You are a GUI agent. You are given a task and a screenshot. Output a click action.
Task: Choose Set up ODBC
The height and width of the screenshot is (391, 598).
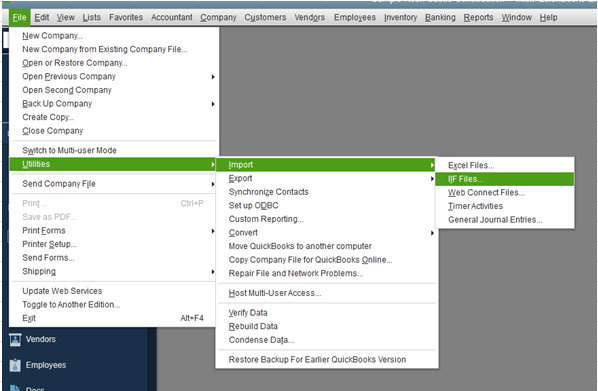pyautogui.click(x=327, y=206)
